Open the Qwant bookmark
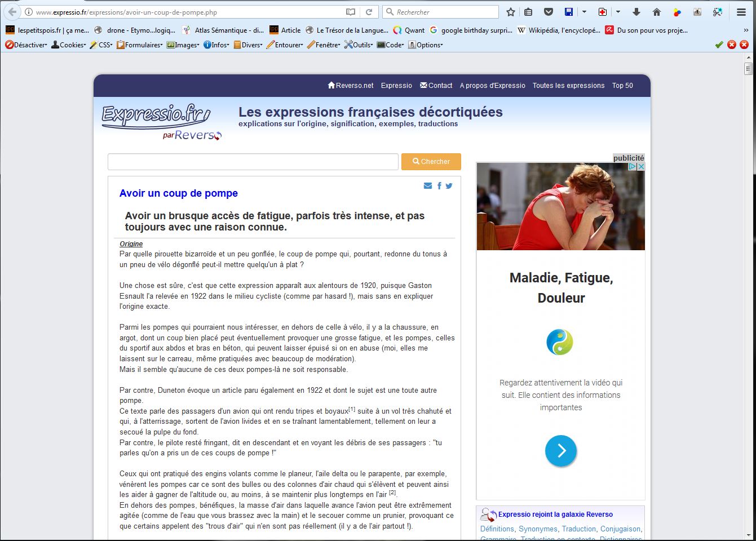 tap(409, 30)
